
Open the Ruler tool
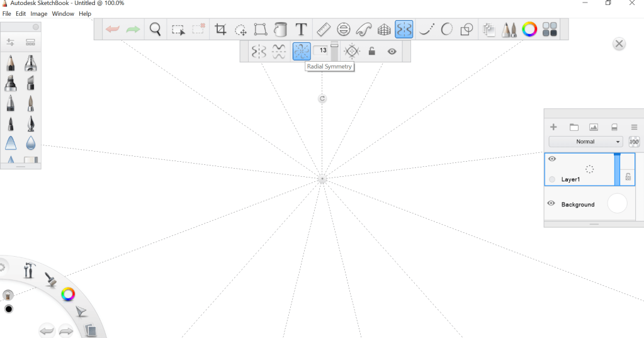coord(323,30)
